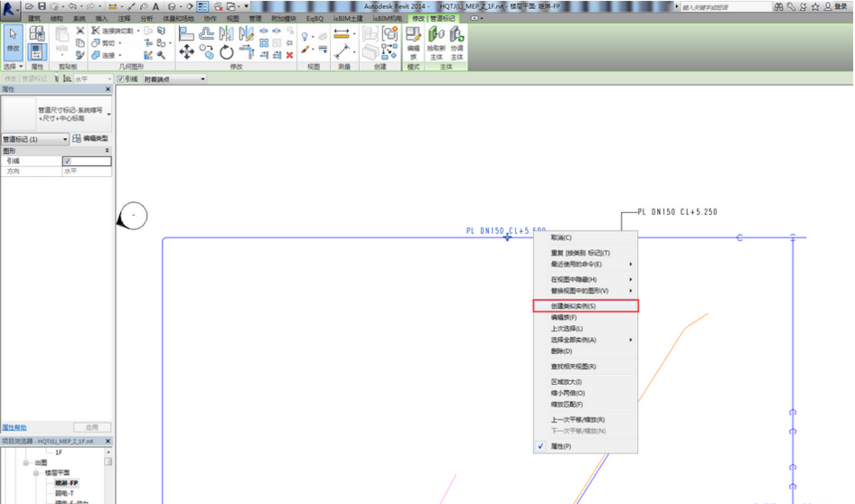The image size is (855, 504).
Task: Click the Reconcile Hosting (协调主体) icon
Action: [x=456, y=41]
